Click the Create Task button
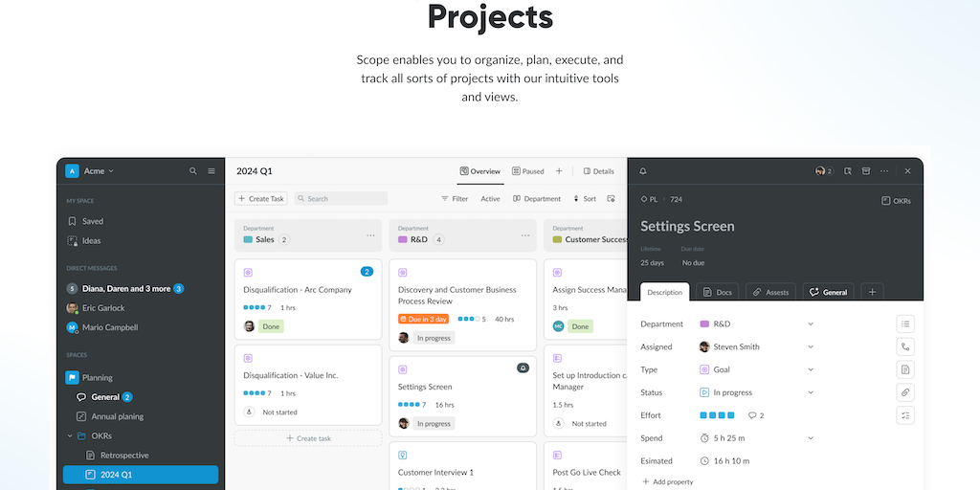The image size is (980, 490). [260, 199]
